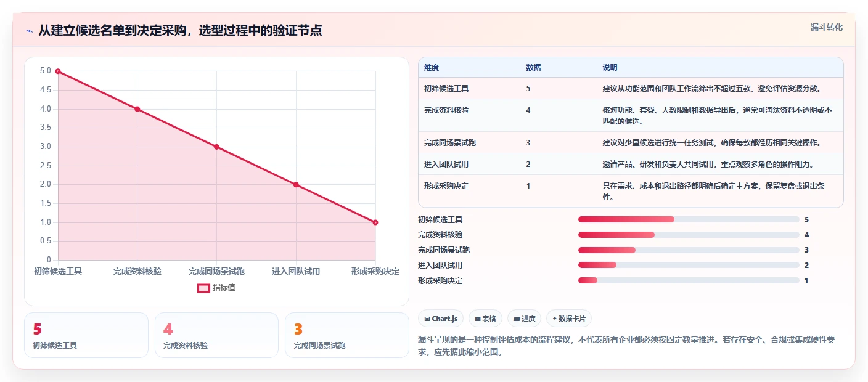
Task: Click the x-axis label 进入团队试用
Action: click(x=296, y=272)
